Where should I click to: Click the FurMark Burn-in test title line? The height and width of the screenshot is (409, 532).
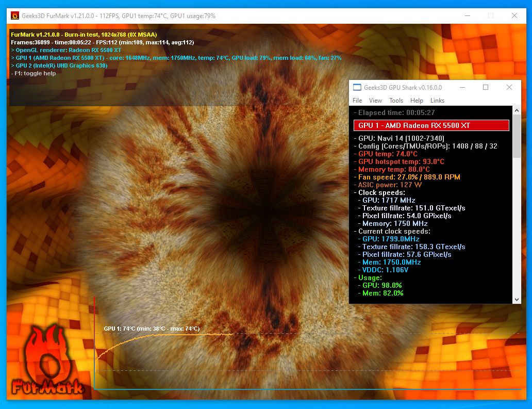pos(84,35)
